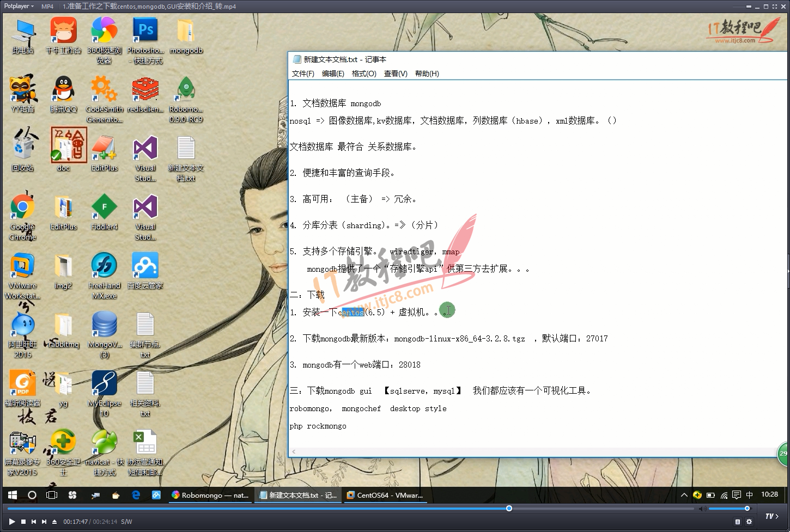
Task: Select the YY语音 desktop icon
Action: pyautogui.click(x=23, y=95)
